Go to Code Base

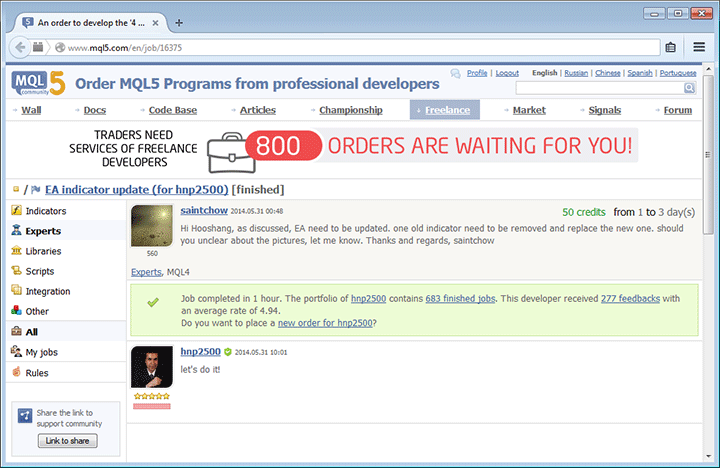click(x=173, y=110)
